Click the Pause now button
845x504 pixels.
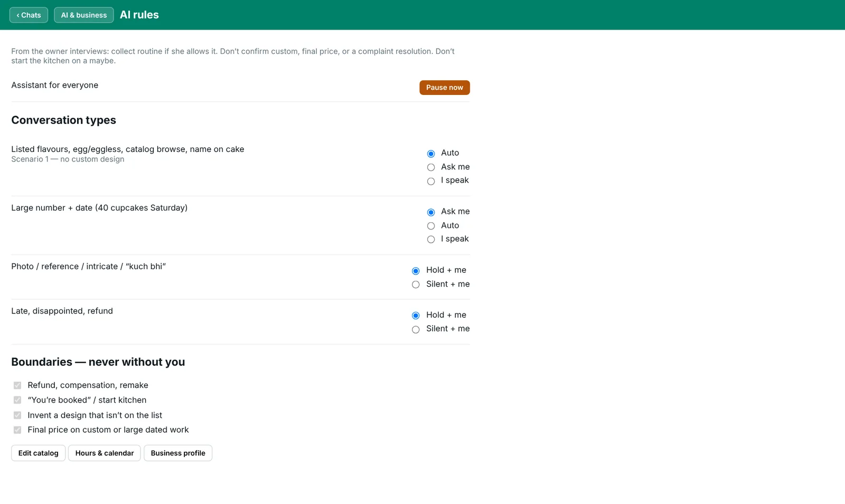444,88
